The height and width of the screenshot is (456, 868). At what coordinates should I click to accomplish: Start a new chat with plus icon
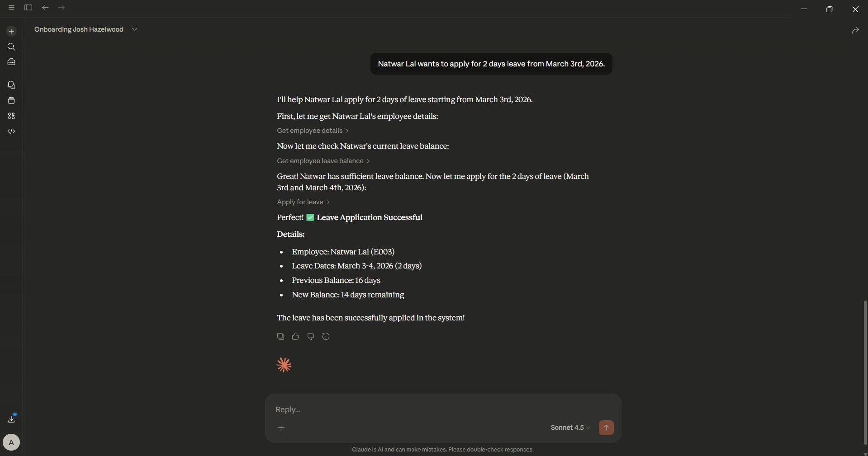(x=11, y=31)
